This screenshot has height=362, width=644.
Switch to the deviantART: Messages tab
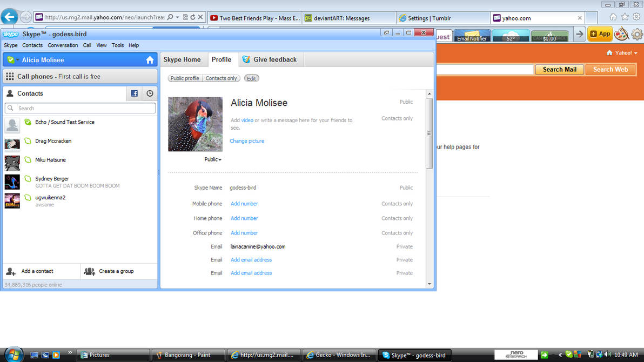coord(350,18)
